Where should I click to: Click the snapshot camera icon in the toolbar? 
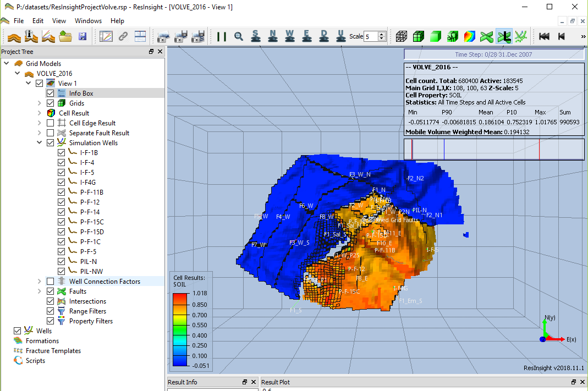coord(163,36)
